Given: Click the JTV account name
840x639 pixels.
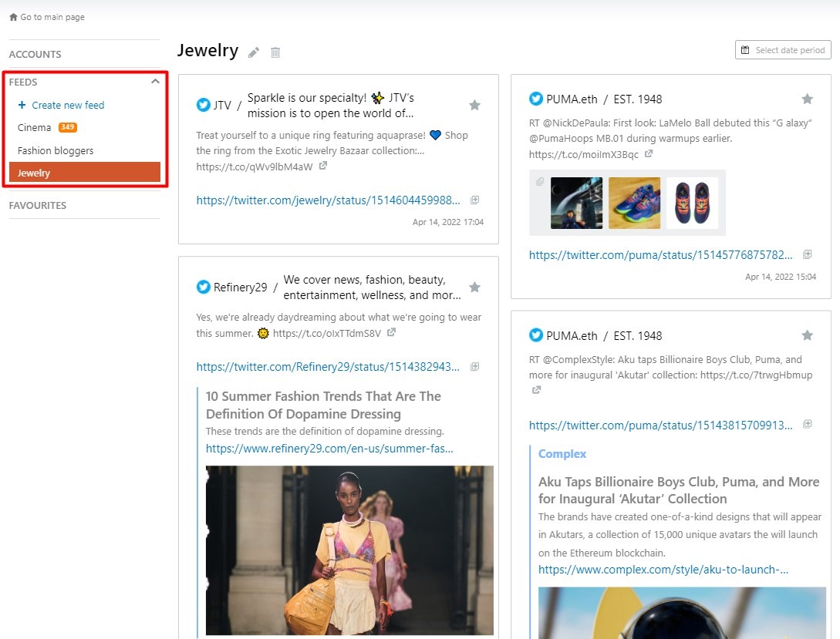Looking at the screenshot, I should pos(222,105).
